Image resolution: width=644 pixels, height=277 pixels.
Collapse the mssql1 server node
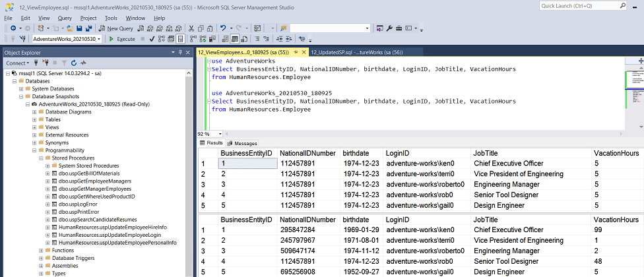pyautogui.click(x=8, y=73)
